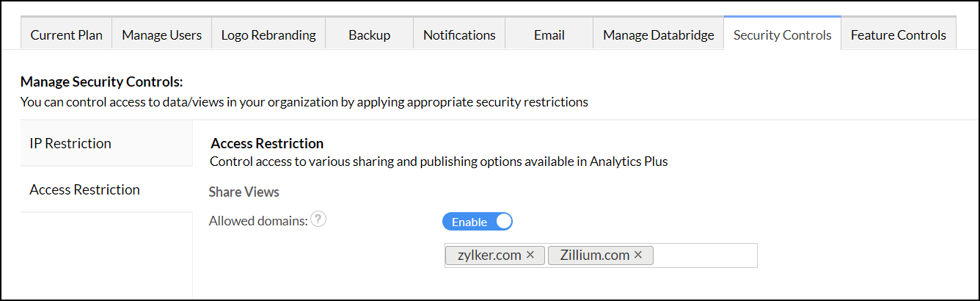Open the IP Restriction section
980x301 pixels.
70,143
